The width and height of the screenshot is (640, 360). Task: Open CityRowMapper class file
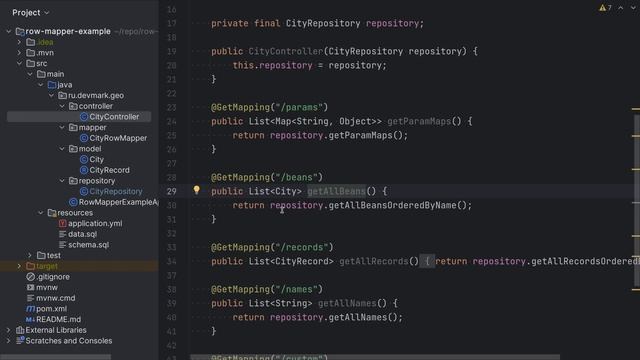click(x=118, y=138)
